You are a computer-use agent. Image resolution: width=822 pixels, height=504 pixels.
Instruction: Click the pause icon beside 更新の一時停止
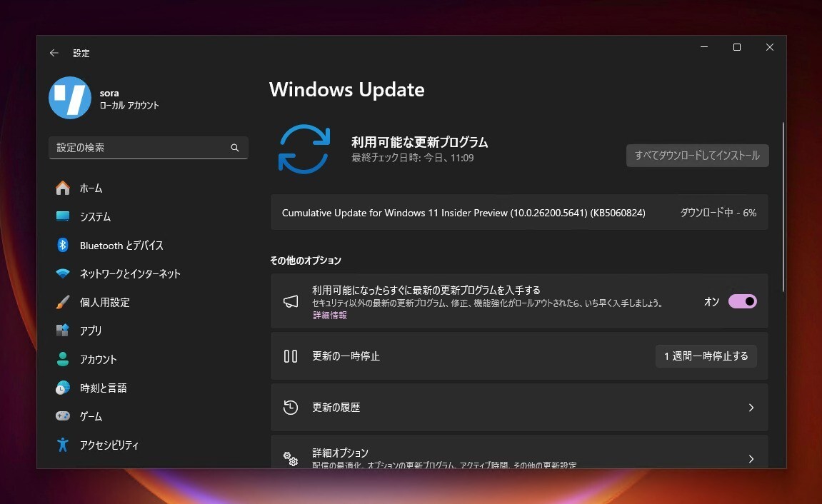(291, 356)
